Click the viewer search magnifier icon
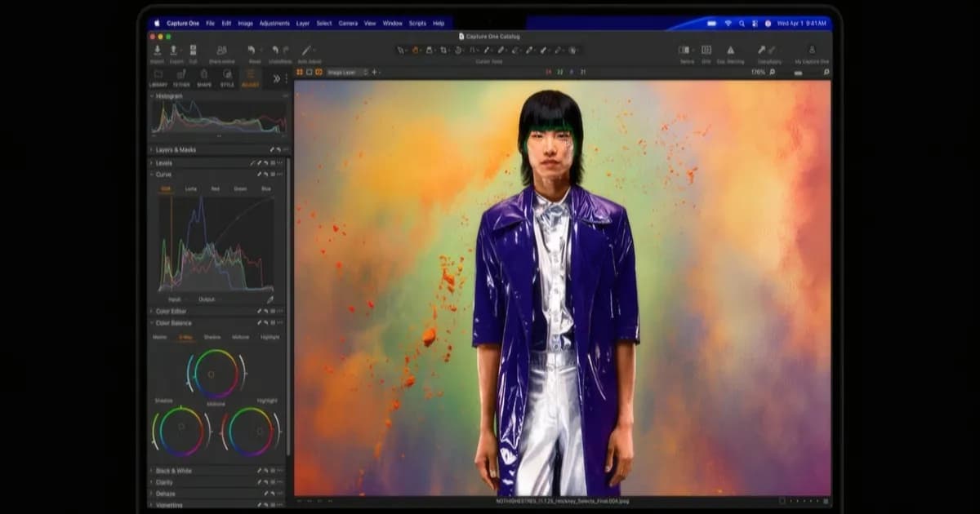The image size is (980, 514). 826,72
